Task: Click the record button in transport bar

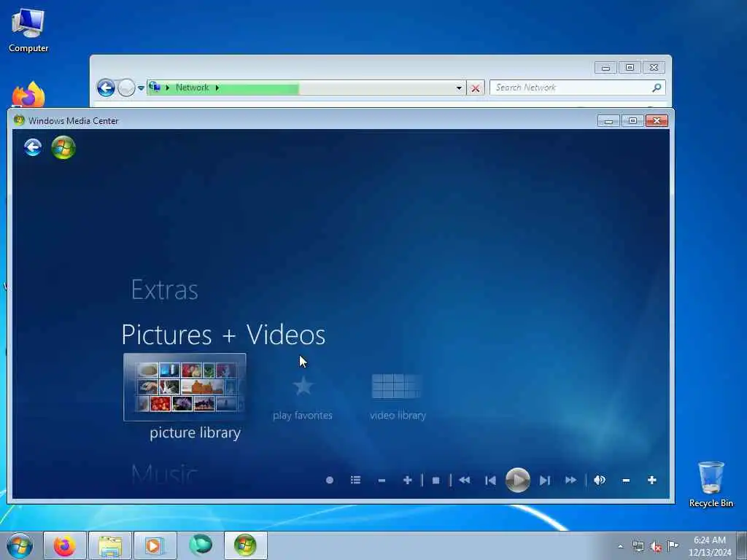Action: pyautogui.click(x=329, y=480)
